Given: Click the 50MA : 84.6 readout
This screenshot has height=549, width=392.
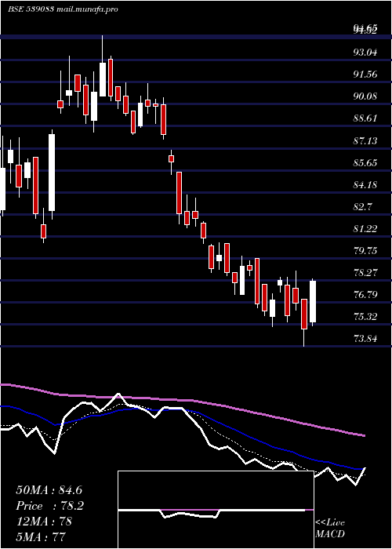Looking at the screenshot, I should (x=49, y=490).
